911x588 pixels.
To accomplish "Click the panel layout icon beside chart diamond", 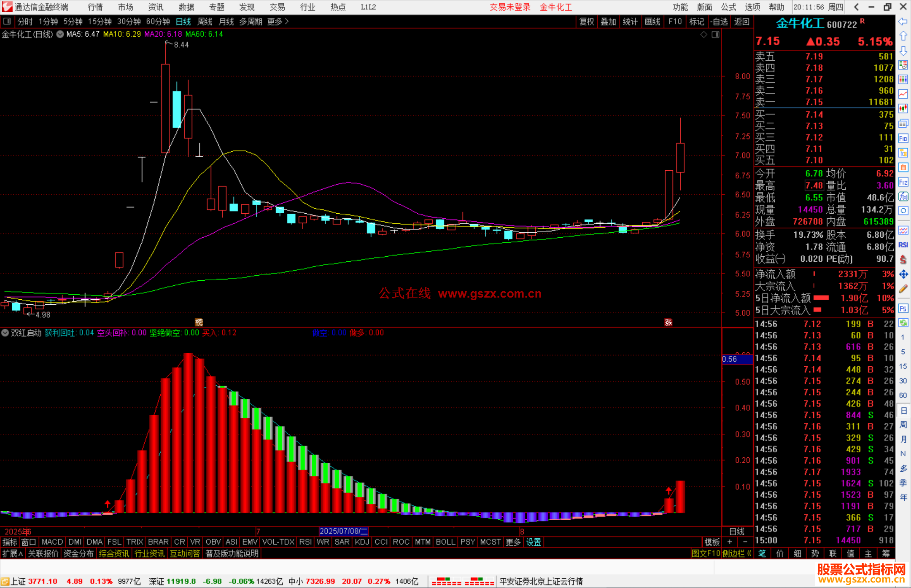I will point(715,35).
